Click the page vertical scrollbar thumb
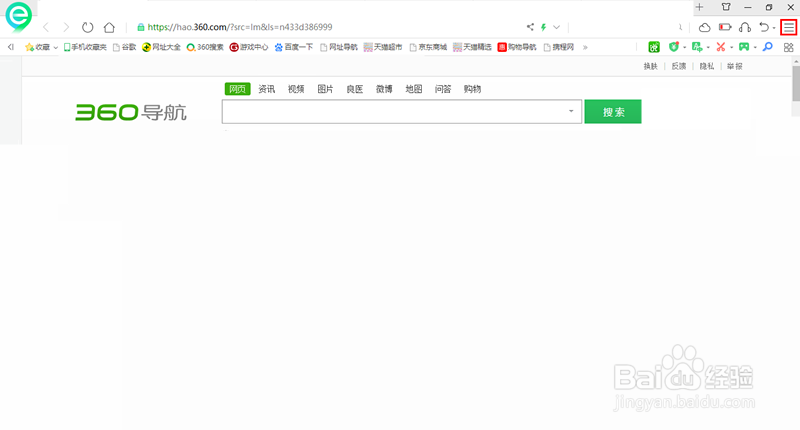 click(x=796, y=83)
